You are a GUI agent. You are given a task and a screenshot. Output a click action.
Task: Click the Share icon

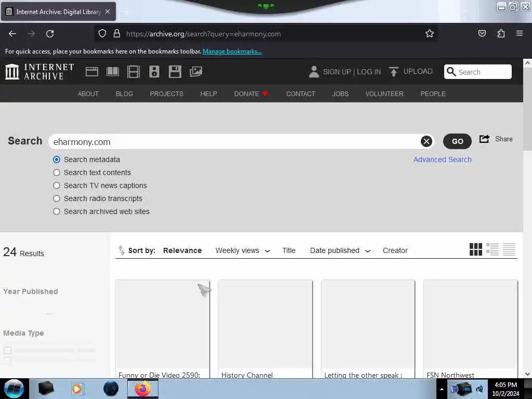click(485, 139)
